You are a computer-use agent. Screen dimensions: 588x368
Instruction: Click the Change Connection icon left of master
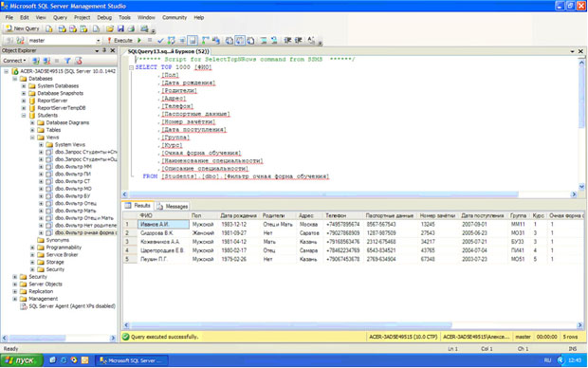point(20,40)
